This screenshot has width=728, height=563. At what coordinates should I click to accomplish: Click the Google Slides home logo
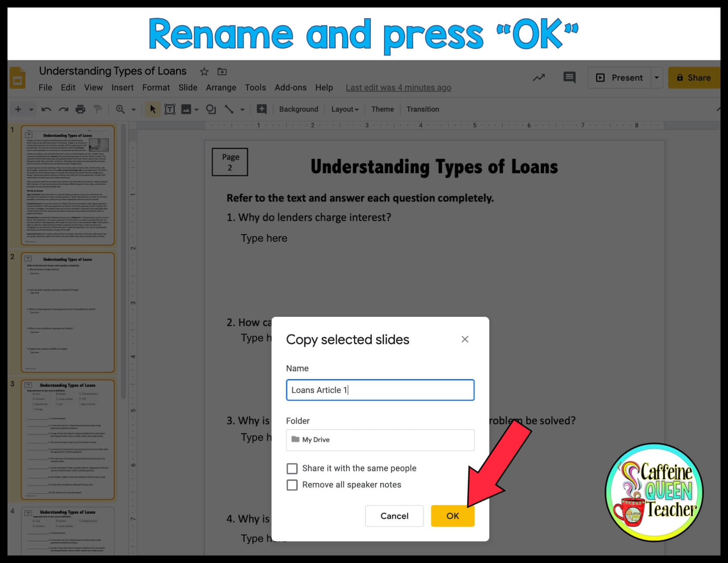click(x=18, y=78)
